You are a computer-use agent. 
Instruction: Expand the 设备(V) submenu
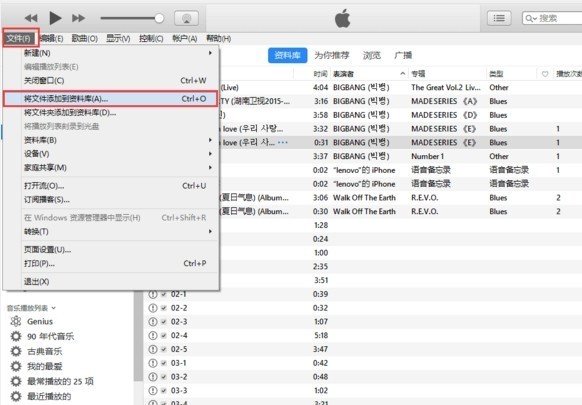111,154
